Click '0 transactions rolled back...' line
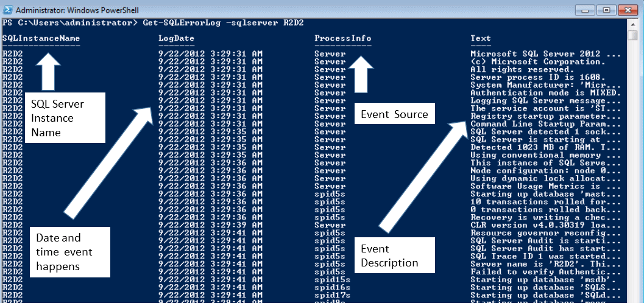This screenshot has width=644, height=306. click(545, 210)
